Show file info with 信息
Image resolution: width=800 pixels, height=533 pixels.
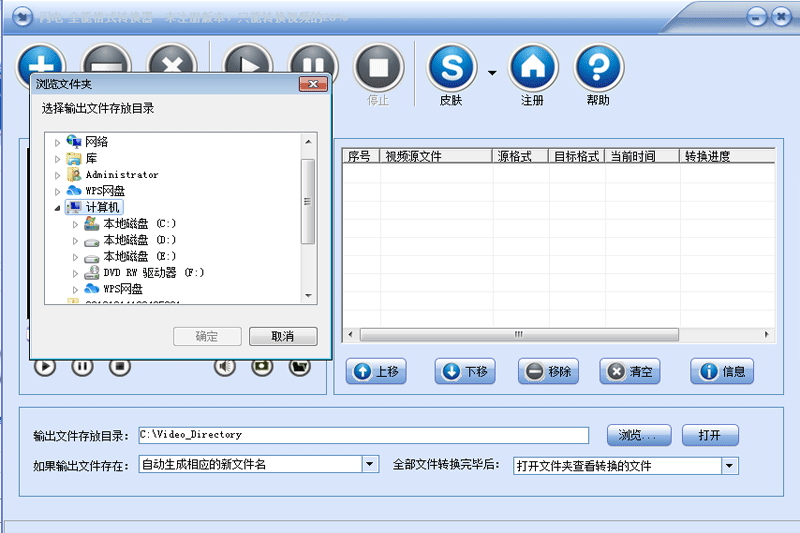[x=722, y=371]
